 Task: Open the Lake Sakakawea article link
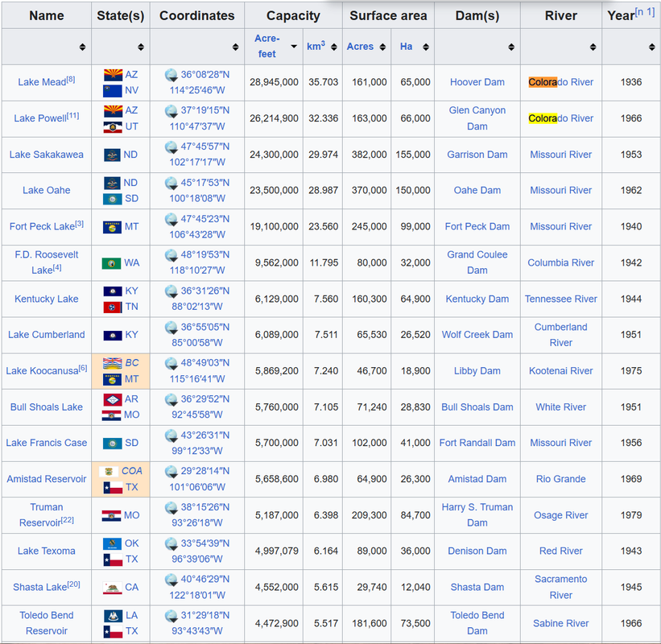point(47,155)
